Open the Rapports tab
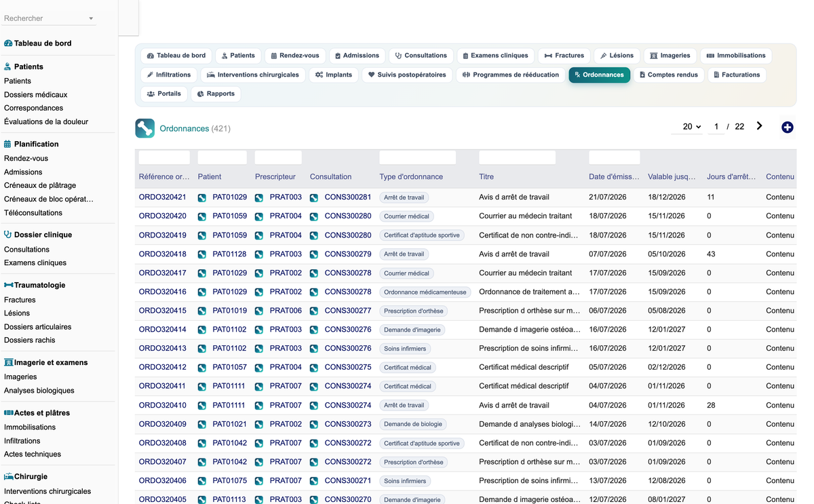The image size is (814, 504). click(216, 94)
